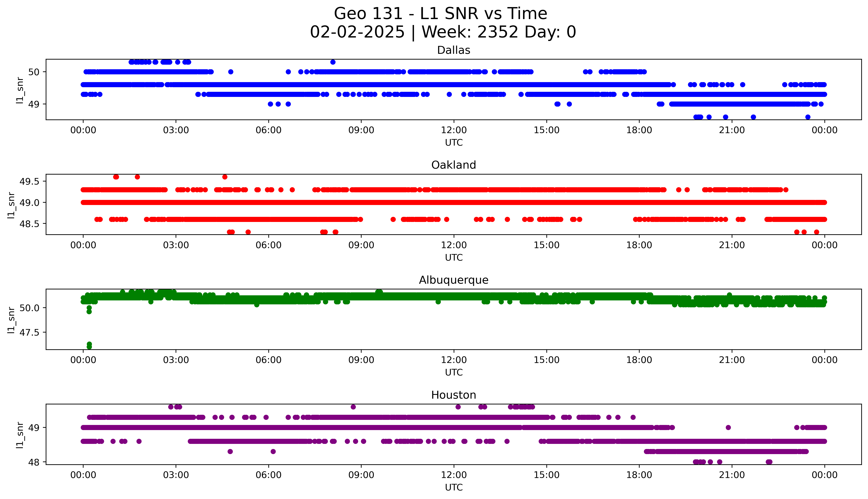Click the l1_snr y-axis label of the Oakland plot

tap(11, 205)
